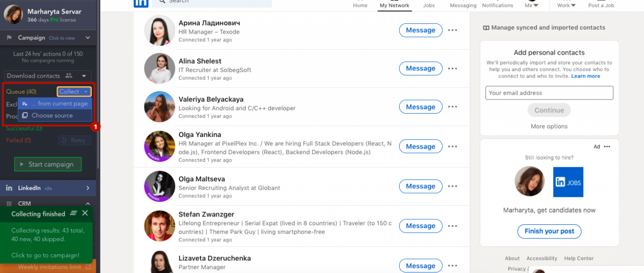Click the LinkedIn logo icon
Image resolution: width=644 pixels, height=273 pixels.
click(141, 3)
